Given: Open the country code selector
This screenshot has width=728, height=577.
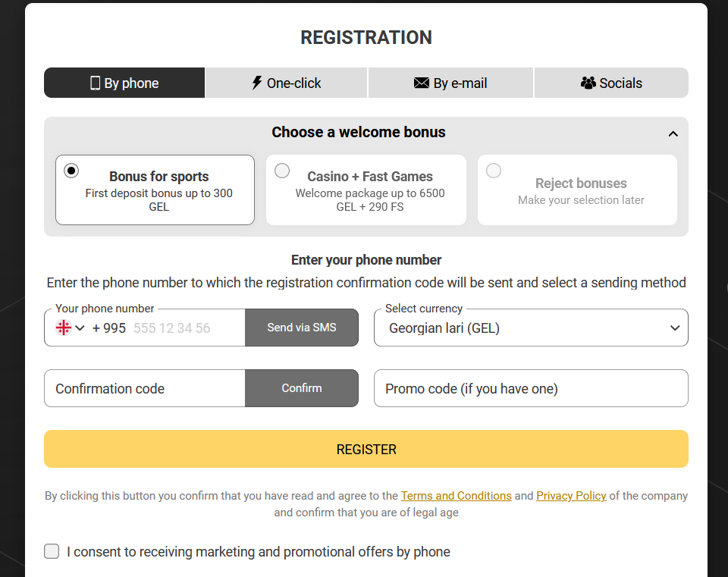Looking at the screenshot, I should click(x=80, y=328).
